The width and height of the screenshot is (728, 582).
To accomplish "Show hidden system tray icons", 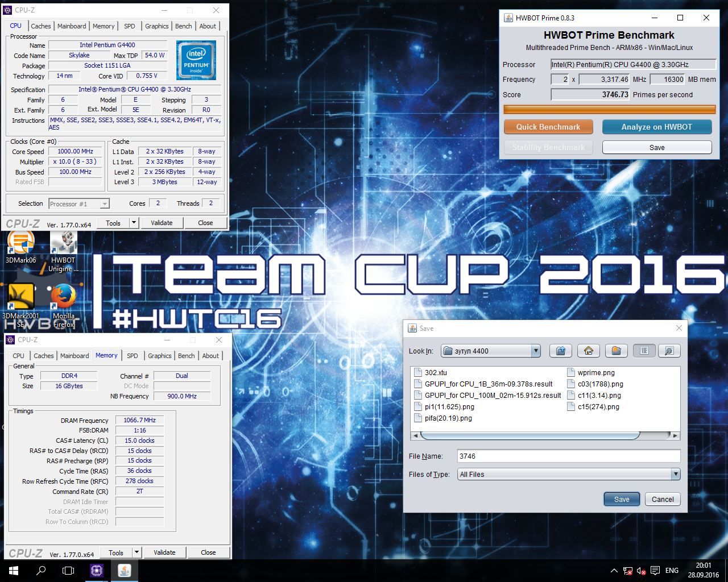I will coord(614,571).
